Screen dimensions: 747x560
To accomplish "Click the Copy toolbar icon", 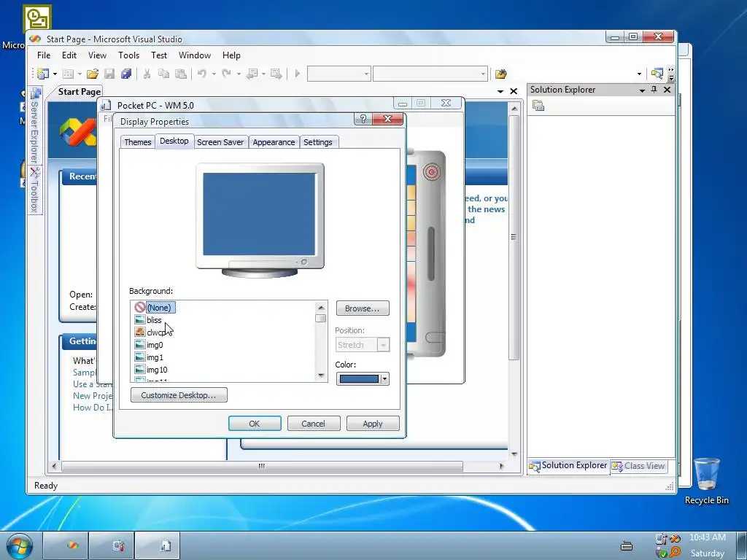I will [163, 74].
